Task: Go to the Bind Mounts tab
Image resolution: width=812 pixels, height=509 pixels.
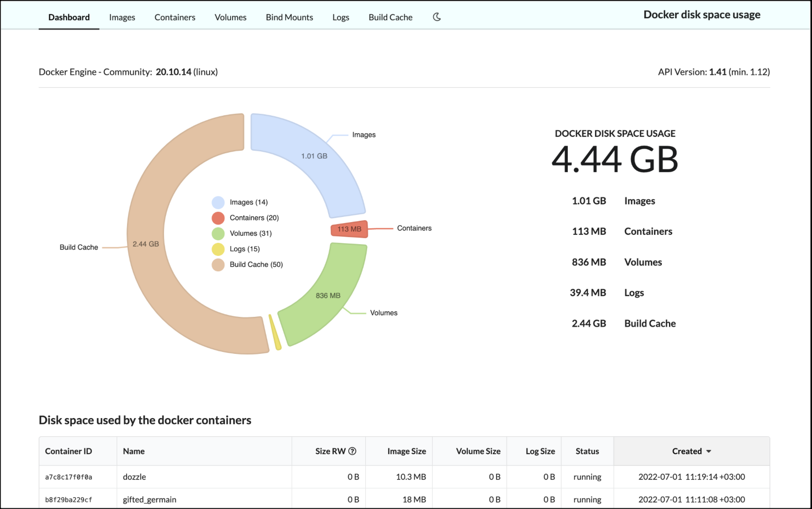Action: coord(289,17)
